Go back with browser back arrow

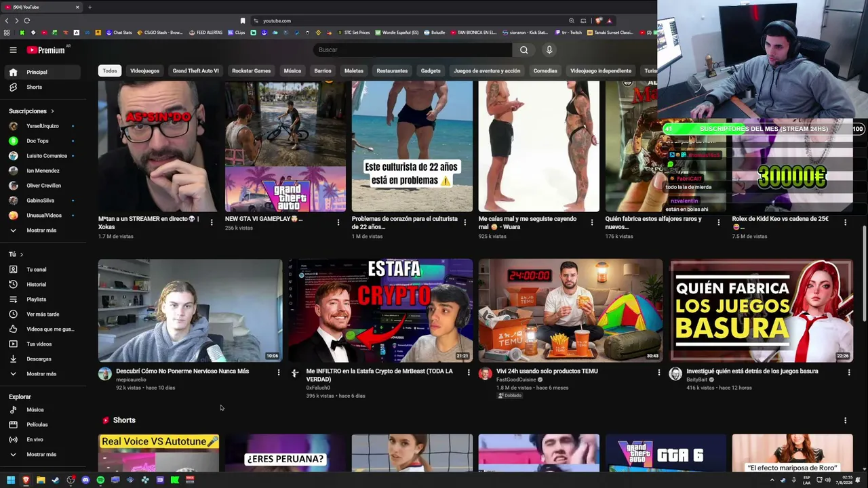[x=7, y=21]
